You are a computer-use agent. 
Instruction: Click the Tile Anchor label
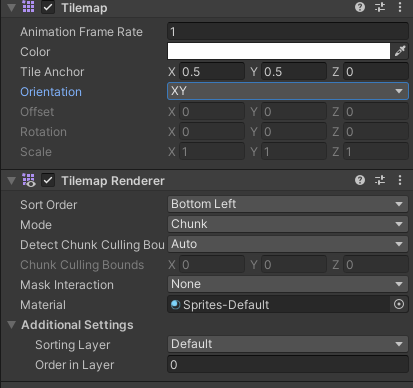pos(52,72)
